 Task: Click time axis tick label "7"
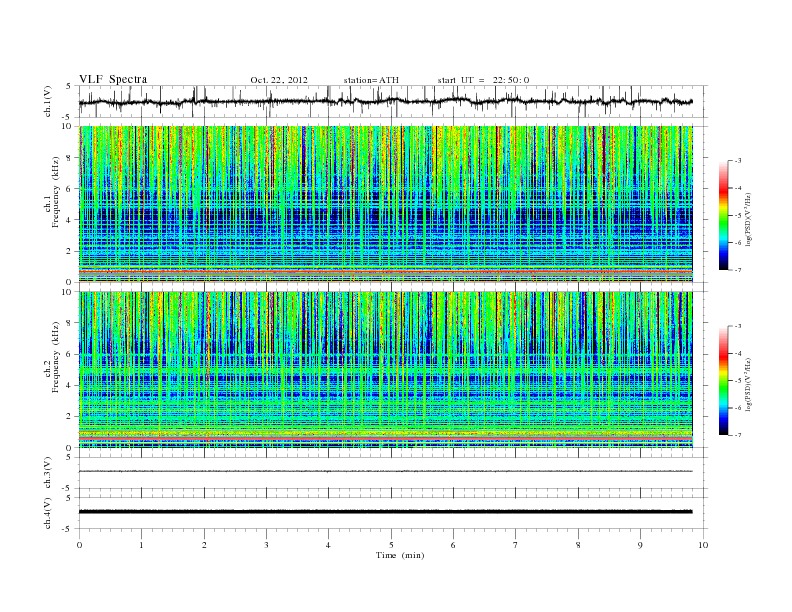click(516, 546)
